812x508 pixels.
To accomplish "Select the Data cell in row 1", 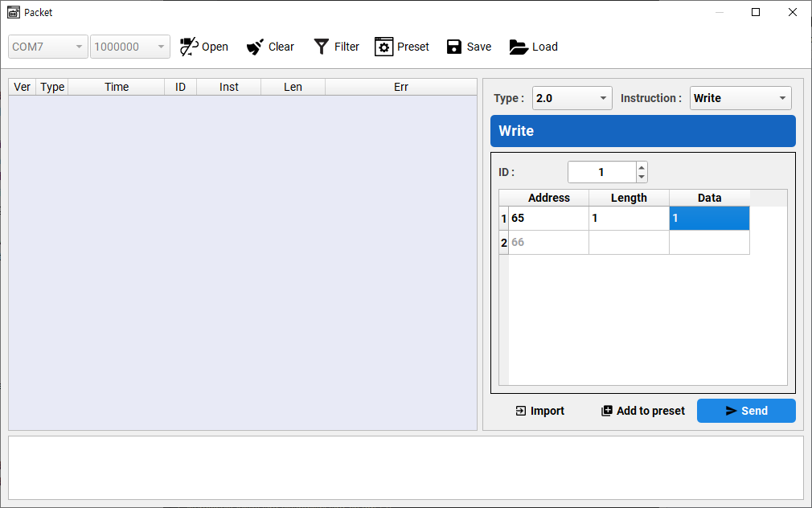I will [709, 219].
